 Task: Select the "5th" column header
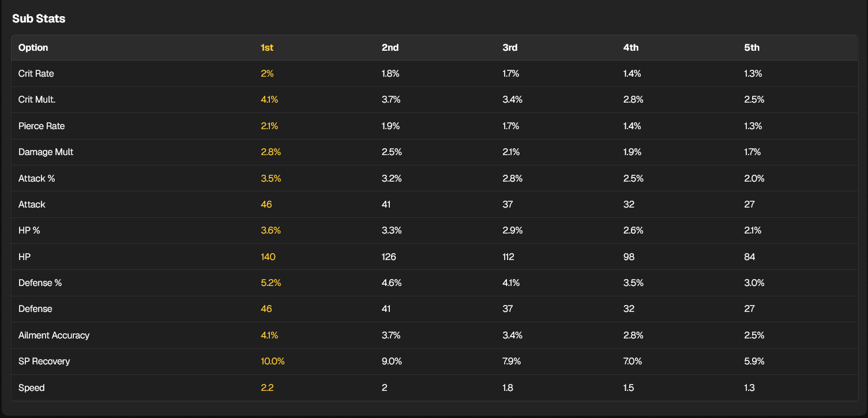coord(752,48)
